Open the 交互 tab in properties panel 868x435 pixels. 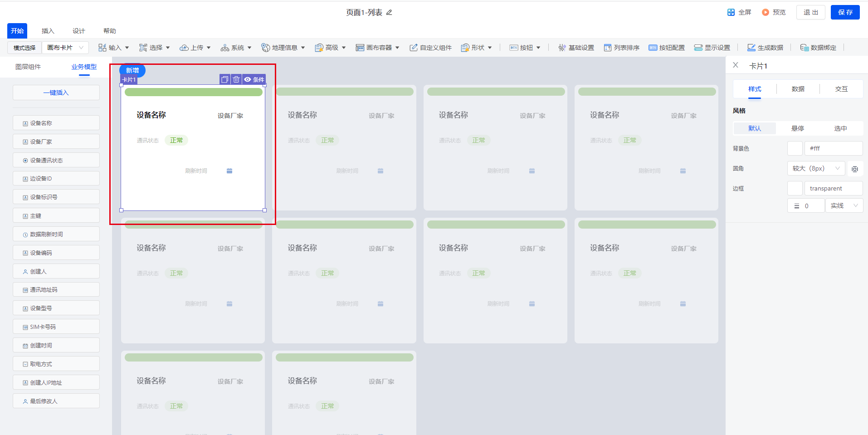841,89
